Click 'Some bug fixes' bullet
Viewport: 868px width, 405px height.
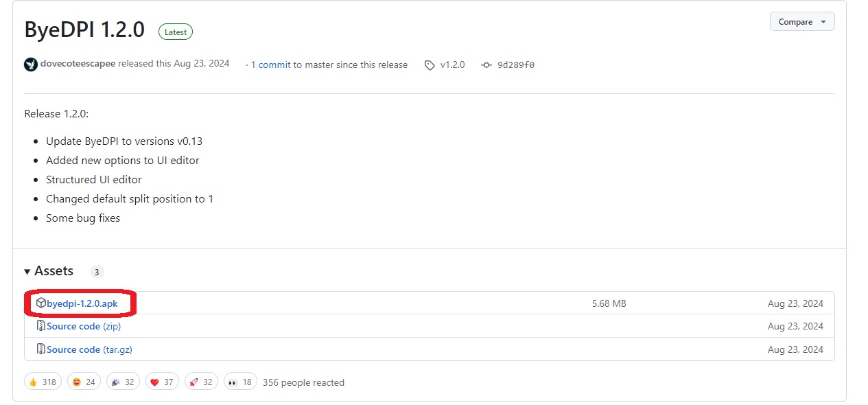point(83,218)
